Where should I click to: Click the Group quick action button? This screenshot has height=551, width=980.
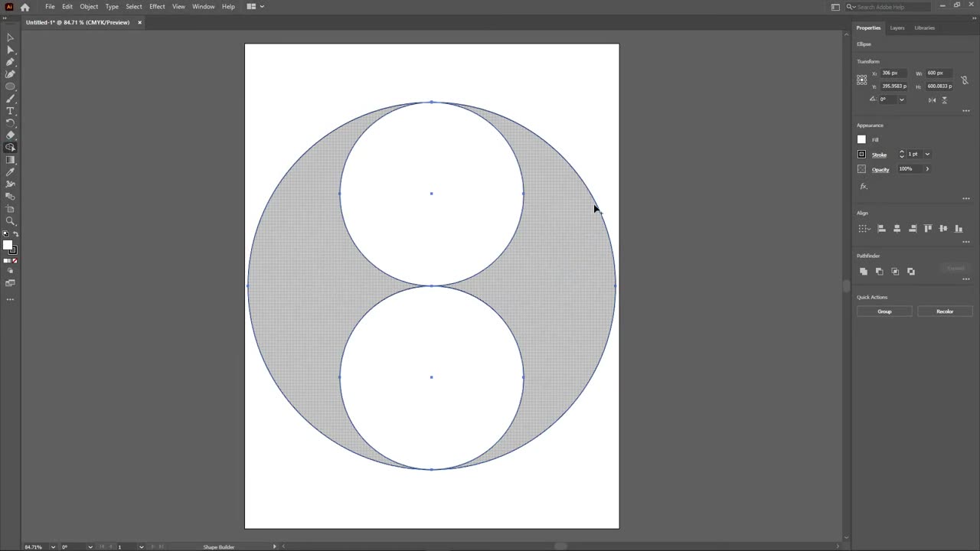(x=884, y=311)
